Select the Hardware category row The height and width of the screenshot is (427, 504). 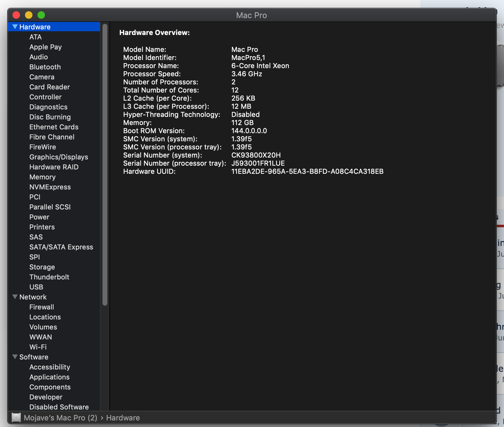tap(54, 27)
